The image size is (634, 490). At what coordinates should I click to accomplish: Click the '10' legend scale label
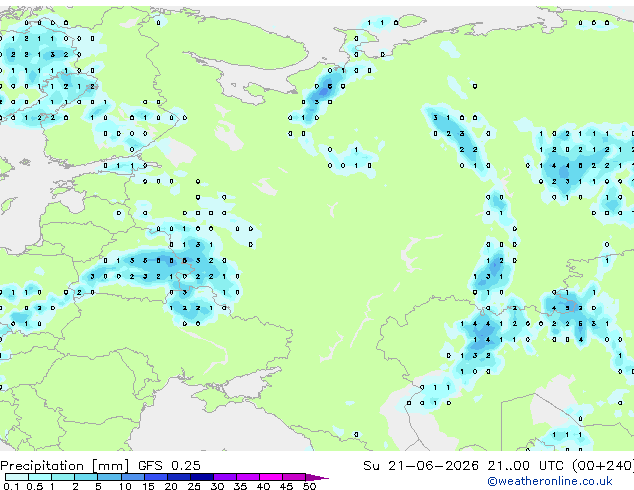[x=125, y=486]
